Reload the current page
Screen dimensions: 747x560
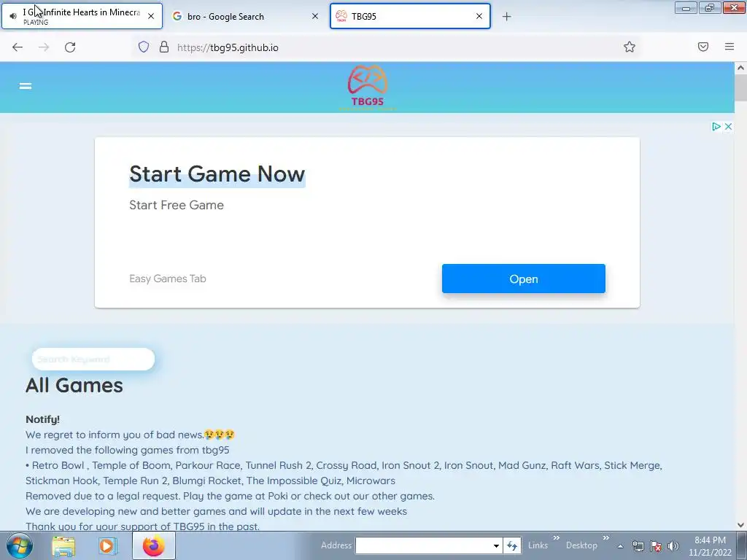pos(70,47)
